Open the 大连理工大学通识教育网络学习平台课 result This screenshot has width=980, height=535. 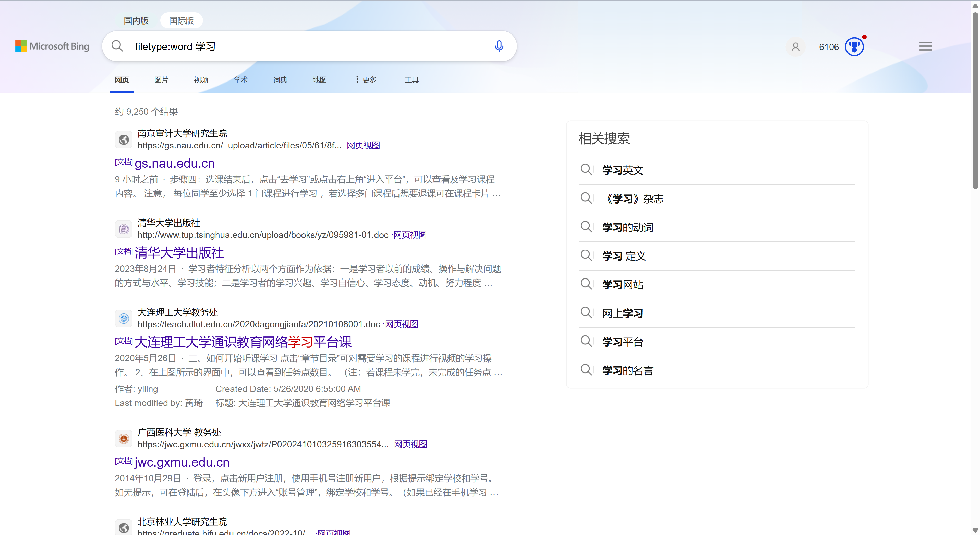pyautogui.click(x=243, y=342)
